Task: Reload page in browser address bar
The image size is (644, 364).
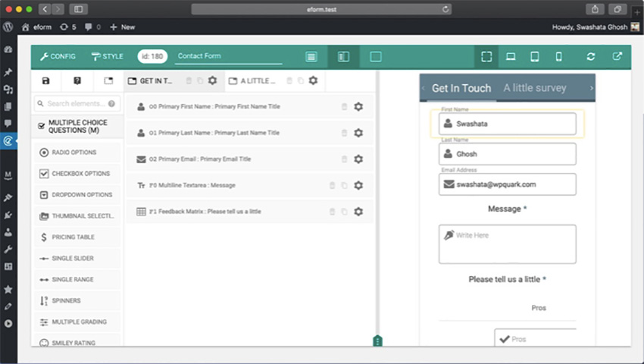Action: pyautogui.click(x=445, y=9)
